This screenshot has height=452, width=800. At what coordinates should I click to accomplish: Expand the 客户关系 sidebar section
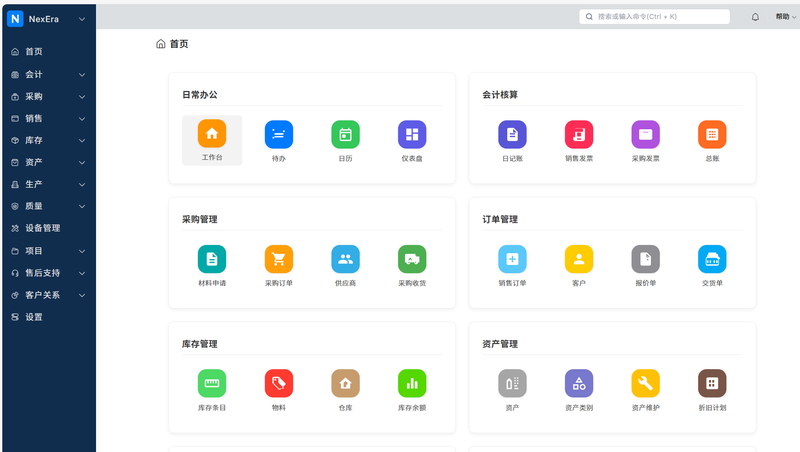point(48,295)
